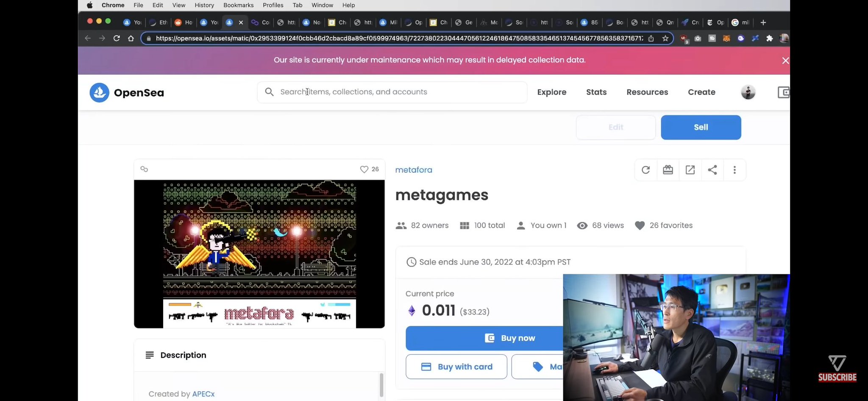Click the Edit button
The height and width of the screenshot is (401, 868).
coord(616,127)
